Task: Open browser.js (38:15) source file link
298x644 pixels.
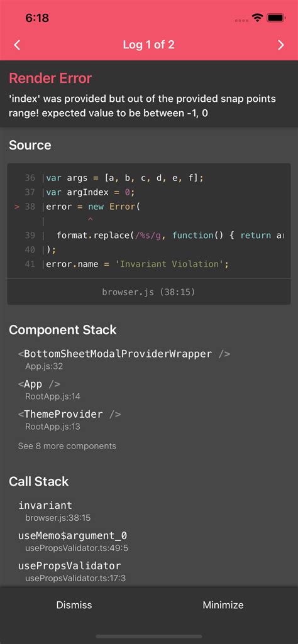Action: (149, 292)
